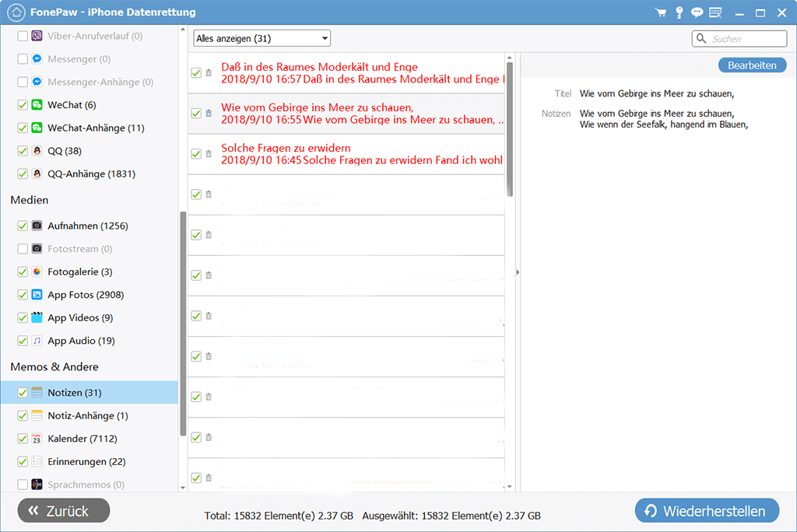Click the Wiederherstellen button
The height and width of the screenshot is (532, 797).
(707, 511)
